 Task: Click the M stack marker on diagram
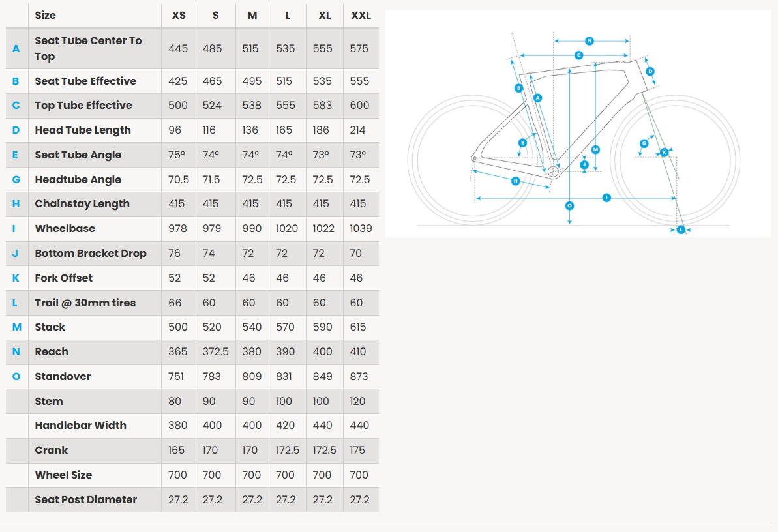[595, 149]
